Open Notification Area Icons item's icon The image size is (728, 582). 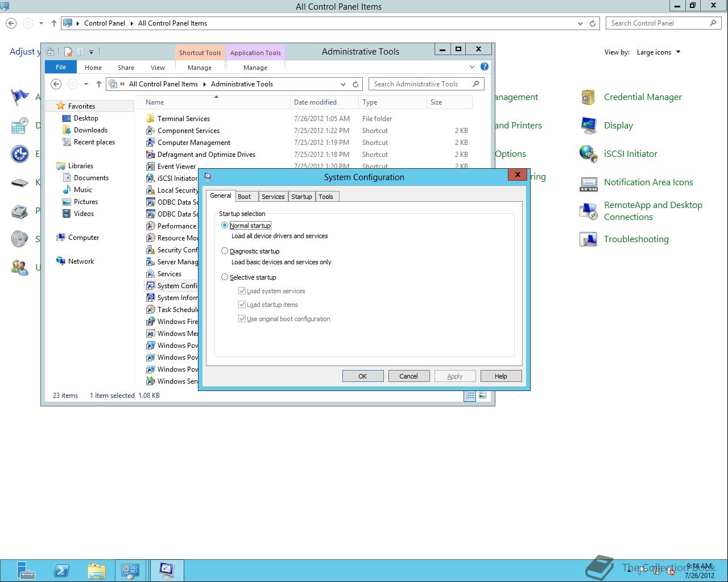(588, 182)
